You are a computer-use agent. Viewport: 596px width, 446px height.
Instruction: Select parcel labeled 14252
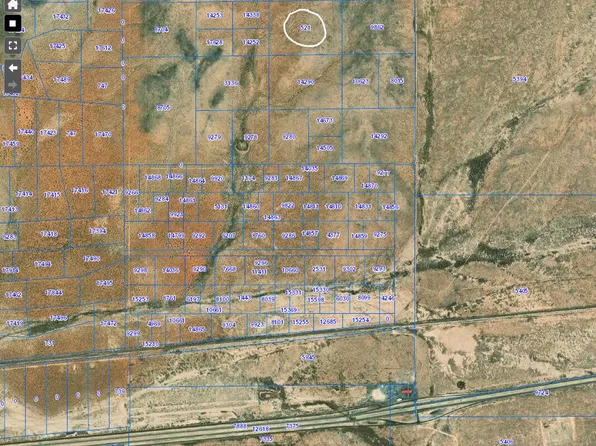250,42
